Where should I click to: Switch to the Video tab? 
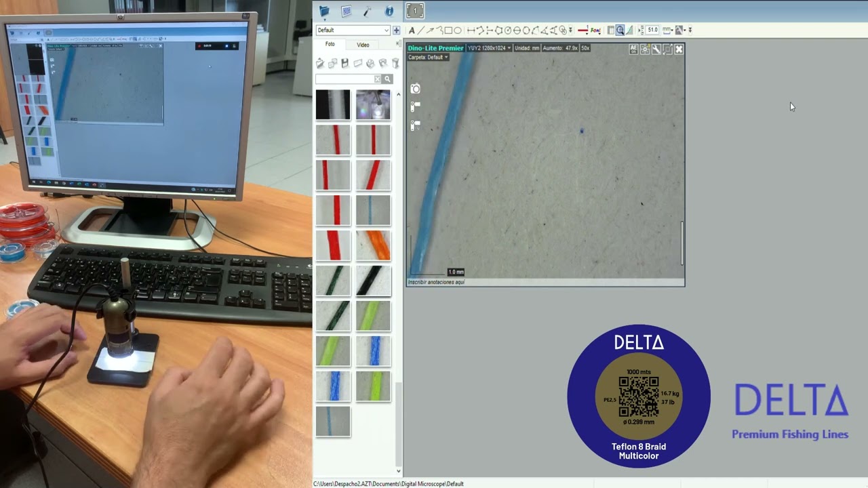click(x=363, y=45)
